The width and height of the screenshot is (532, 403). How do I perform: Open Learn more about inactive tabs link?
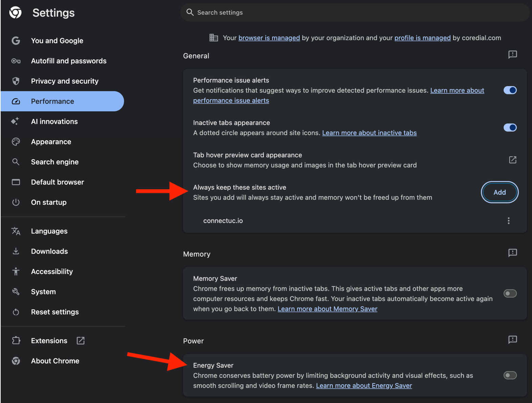click(x=369, y=133)
